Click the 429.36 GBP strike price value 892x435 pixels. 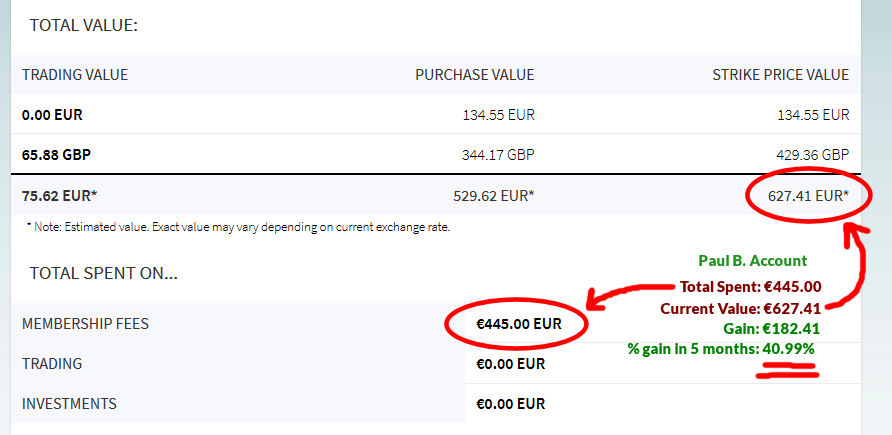tap(812, 154)
